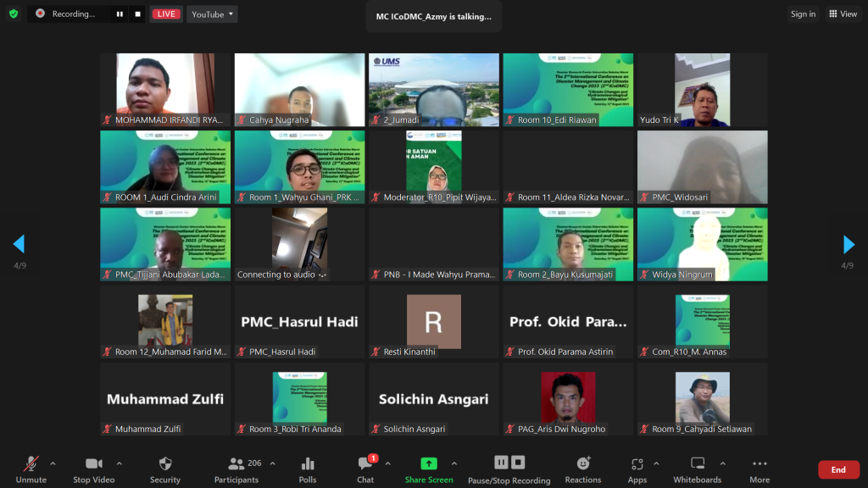868x488 pixels.
Task: Pause the recording in the bottom toolbar
Action: pos(501,463)
